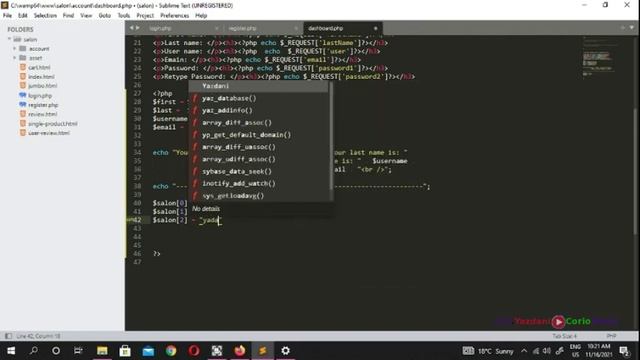The width and height of the screenshot is (640, 360).
Task: Open Task View on the taskbar
Action: pos(78,351)
